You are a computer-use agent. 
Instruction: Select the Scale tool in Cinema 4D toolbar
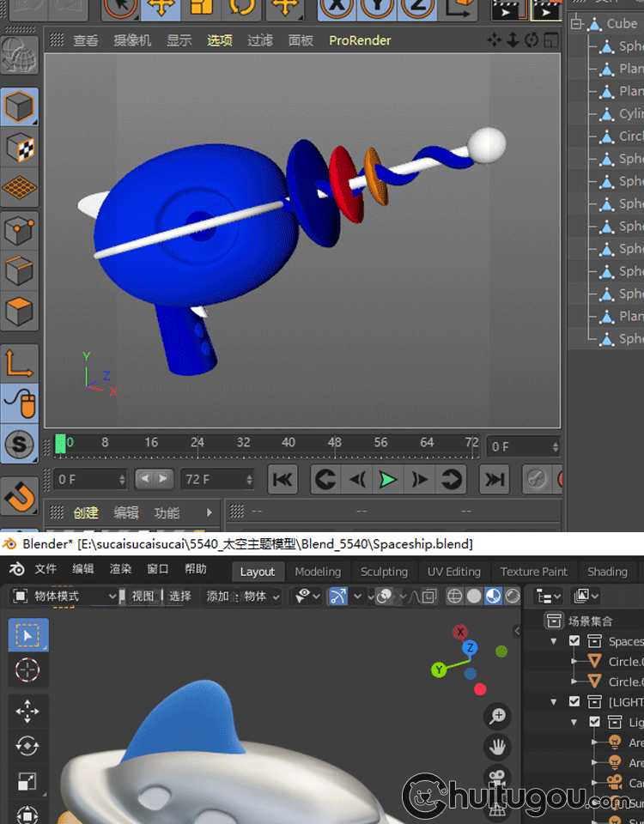coord(201,8)
